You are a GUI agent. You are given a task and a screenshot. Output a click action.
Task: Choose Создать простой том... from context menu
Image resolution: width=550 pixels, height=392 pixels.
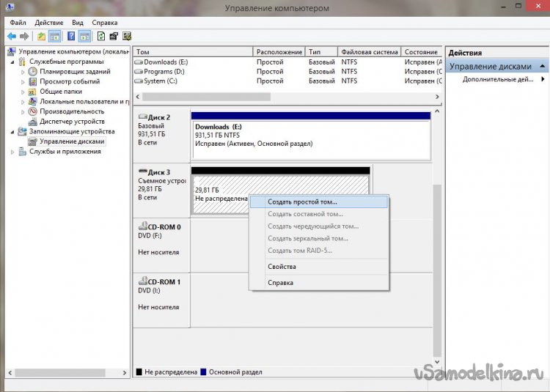point(302,201)
